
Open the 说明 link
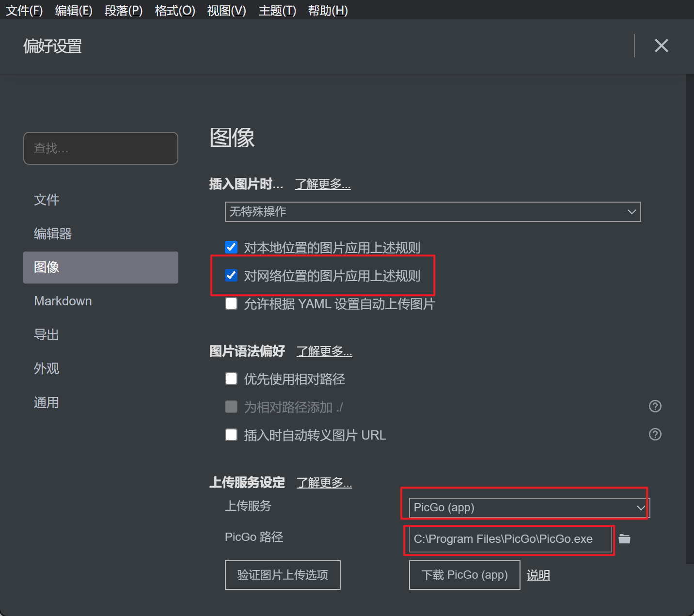tap(538, 575)
